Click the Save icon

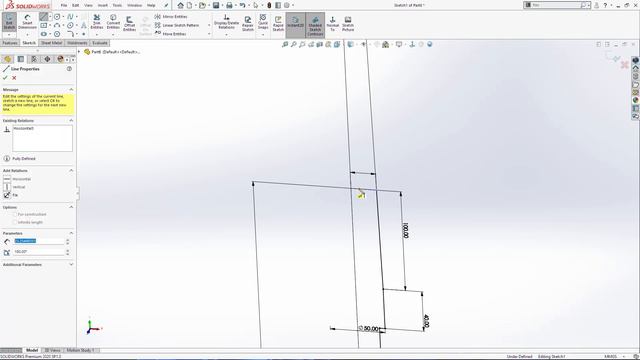[216, 5]
